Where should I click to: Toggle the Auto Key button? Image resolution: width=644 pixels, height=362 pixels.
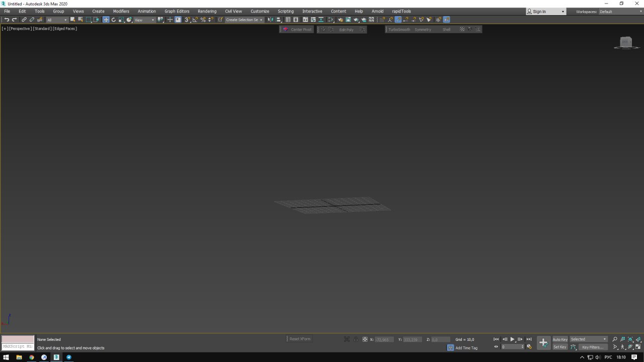tap(560, 339)
